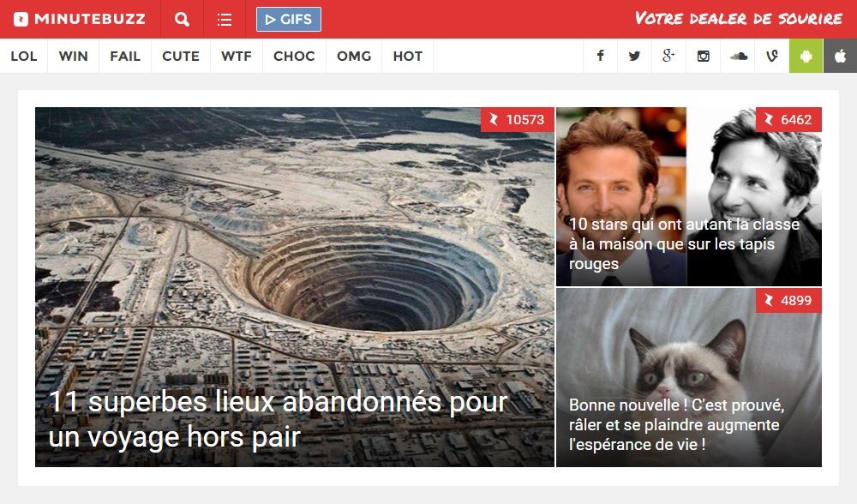857x504 pixels.
Task: Open the abandoned places article headline
Action: pos(279,419)
